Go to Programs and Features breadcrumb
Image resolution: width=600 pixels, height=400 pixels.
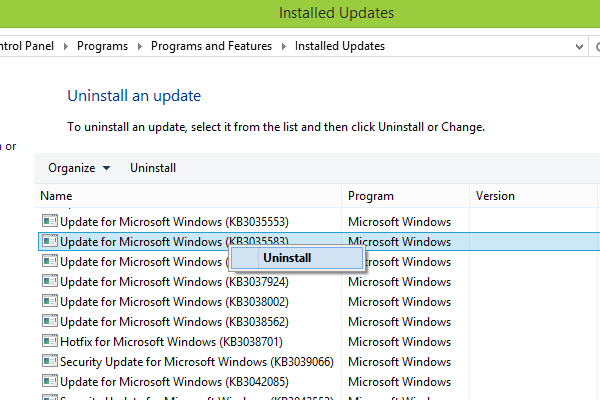point(211,46)
